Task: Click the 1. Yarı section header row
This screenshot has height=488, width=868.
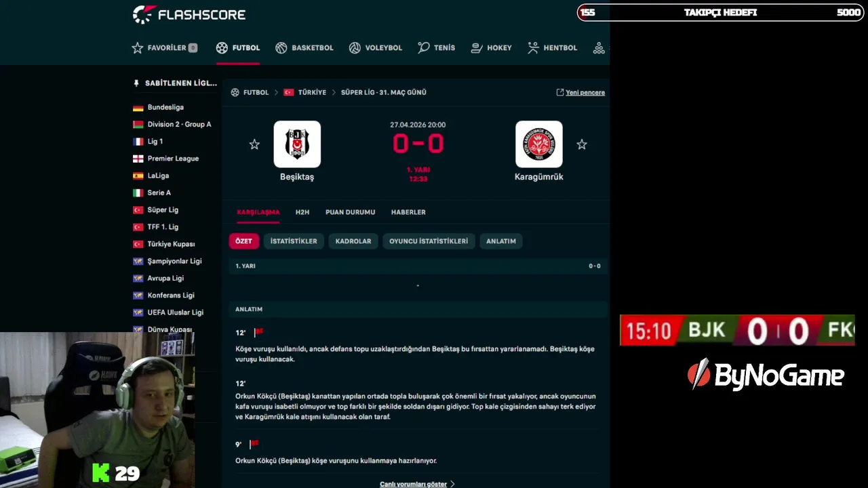Action: tap(418, 266)
